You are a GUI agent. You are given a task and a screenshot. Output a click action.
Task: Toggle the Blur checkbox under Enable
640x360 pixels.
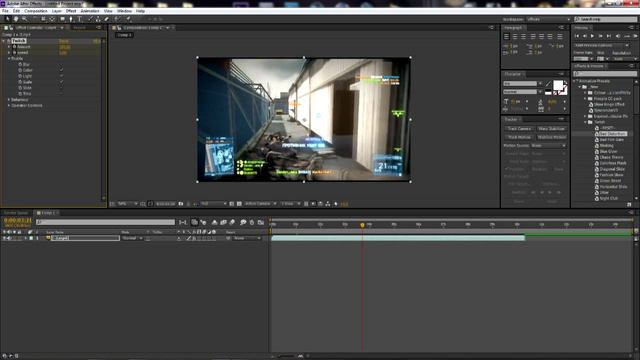[x=62, y=64]
